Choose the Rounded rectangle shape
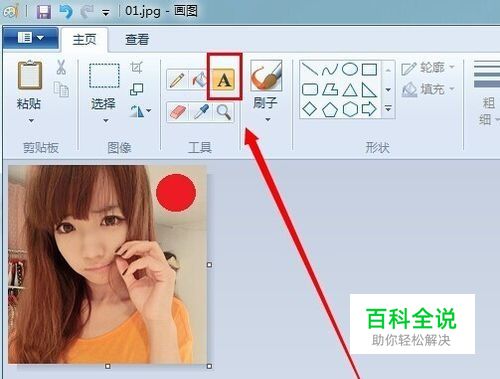This screenshot has width=500, height=379. coord(310,89)
